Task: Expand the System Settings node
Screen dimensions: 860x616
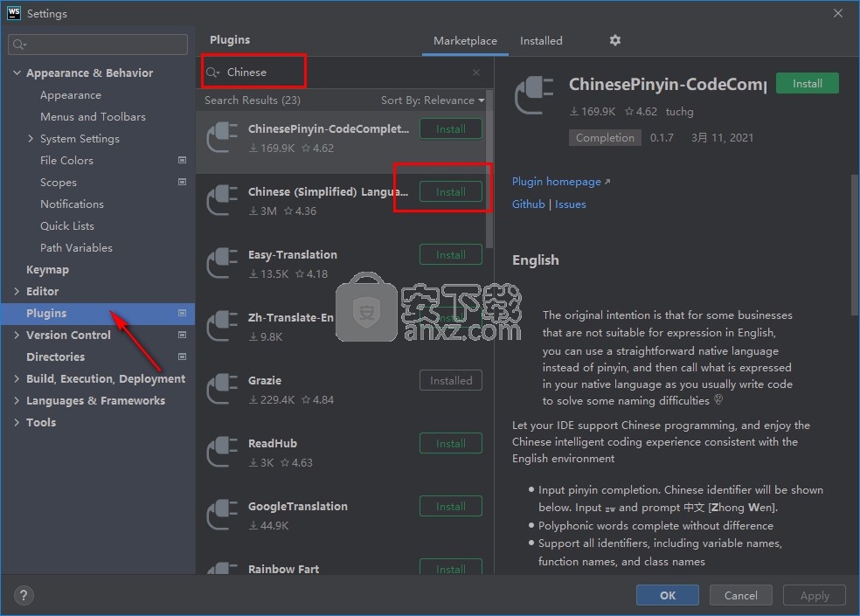Action: pyautogui.click(x=31, y=138)
